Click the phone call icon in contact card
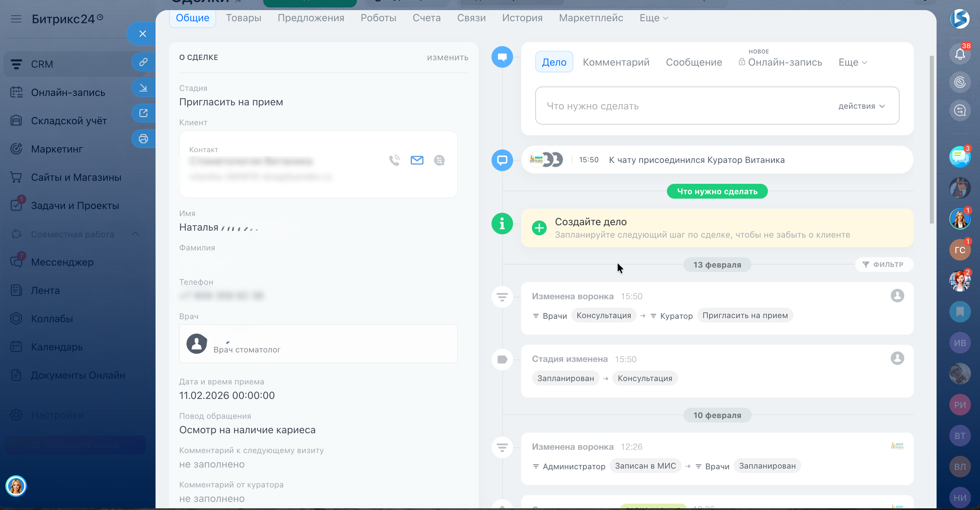Image resolution: width=980 pixels, height=510 pixels. pyautogui.click(x=395, y=160)
